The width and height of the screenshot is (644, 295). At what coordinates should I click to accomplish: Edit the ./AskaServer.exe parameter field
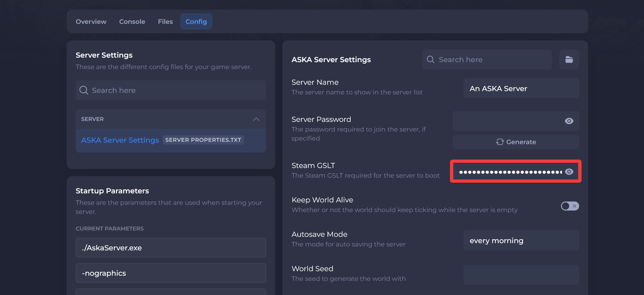171,248
